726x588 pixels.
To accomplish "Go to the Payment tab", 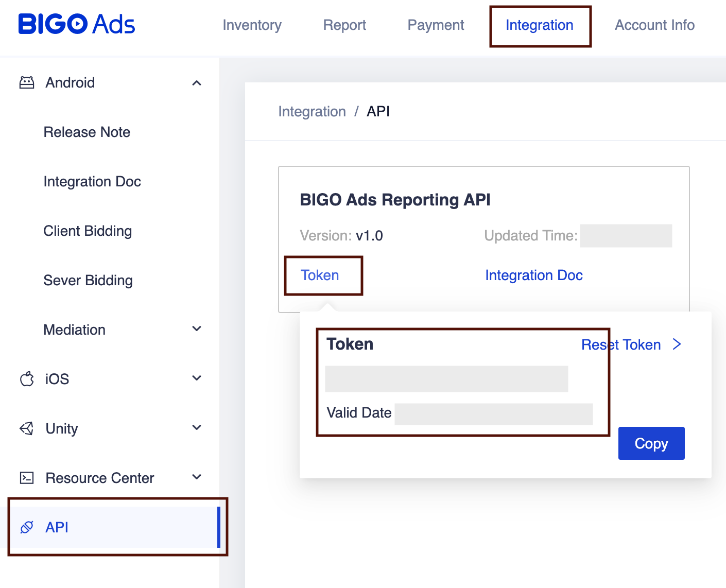I will pos(436,25).
